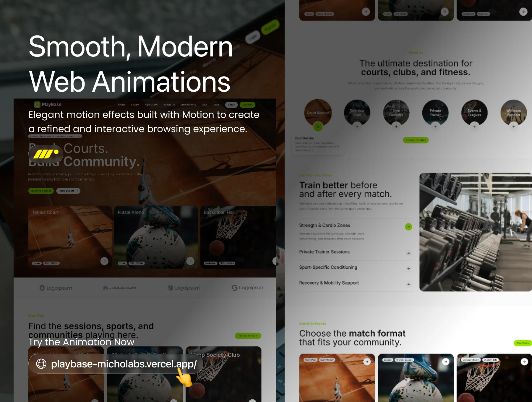Viewport: 532px width, 402px height.
Task: Expand Find Your Club plus button
Action: pyautogui.click(x=357, y=127)
